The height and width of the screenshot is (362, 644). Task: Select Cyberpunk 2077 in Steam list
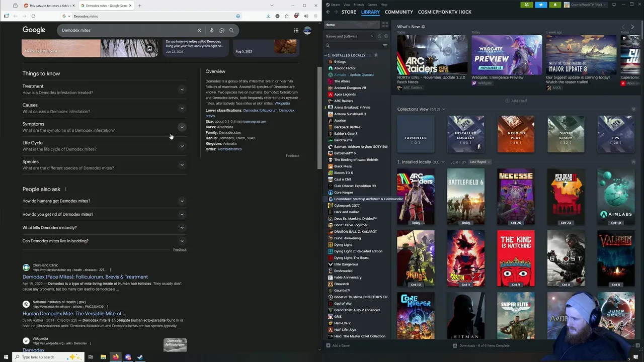[347, 206]
